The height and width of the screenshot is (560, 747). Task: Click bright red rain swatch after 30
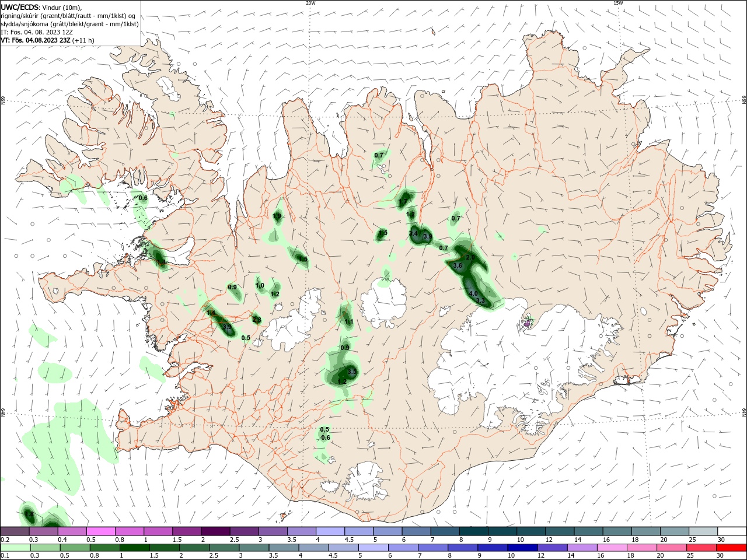(731, 548)
